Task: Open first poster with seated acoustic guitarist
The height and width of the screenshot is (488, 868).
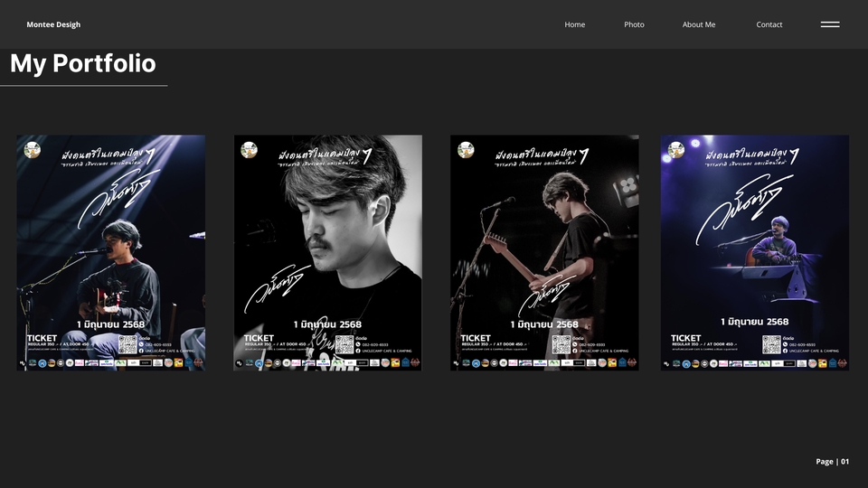Action: [x=110, y=253]
